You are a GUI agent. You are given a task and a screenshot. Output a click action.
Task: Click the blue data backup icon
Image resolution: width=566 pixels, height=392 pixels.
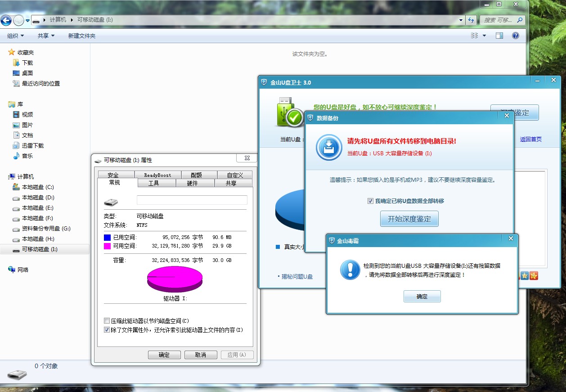click(x=328, y=147)
